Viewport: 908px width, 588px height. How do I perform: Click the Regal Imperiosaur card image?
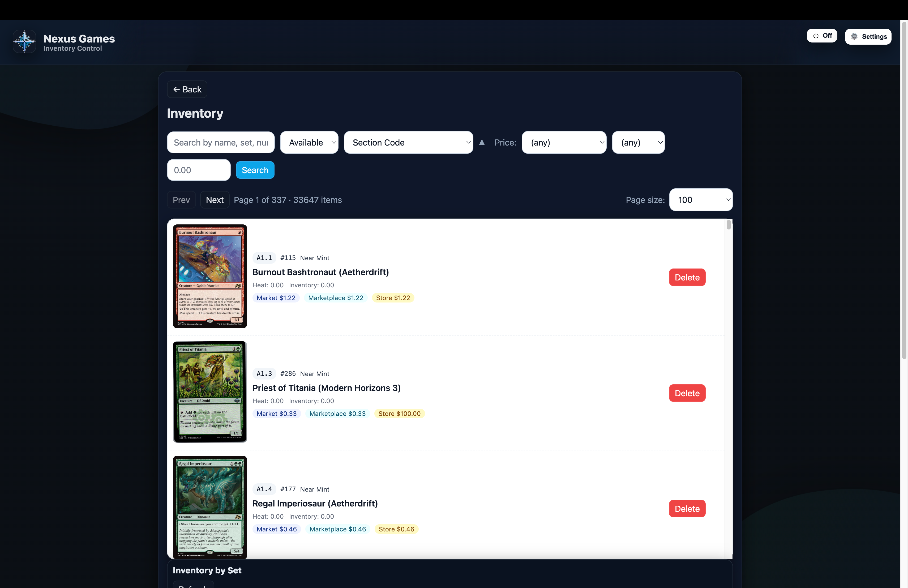(x=210, y=507)
